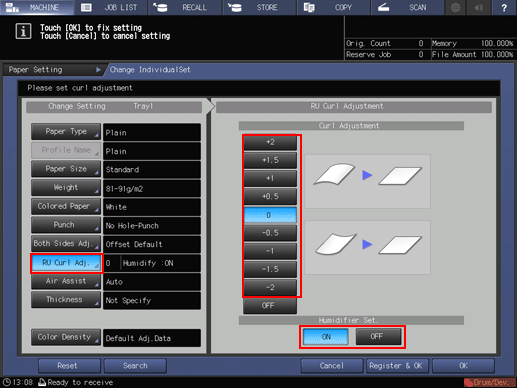Set curl adjustment to -1.5
The height and width of the screenshot is (388, 517).
[x=270, y=269]
